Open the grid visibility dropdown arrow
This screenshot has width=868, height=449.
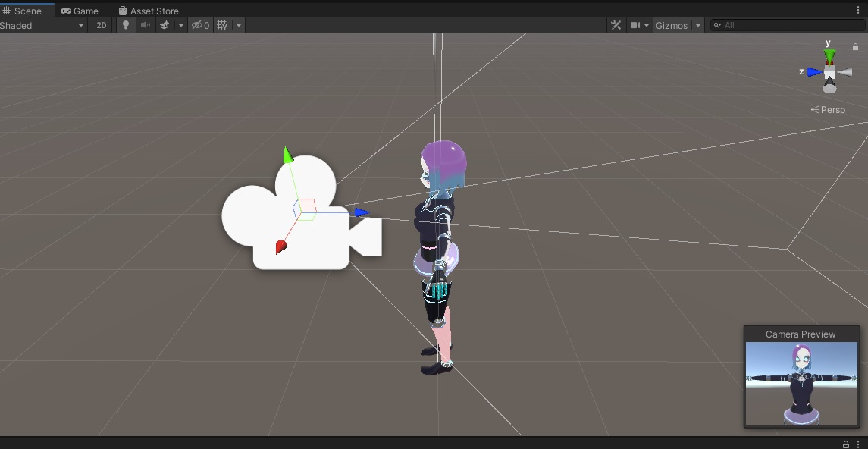coord(237,25)
